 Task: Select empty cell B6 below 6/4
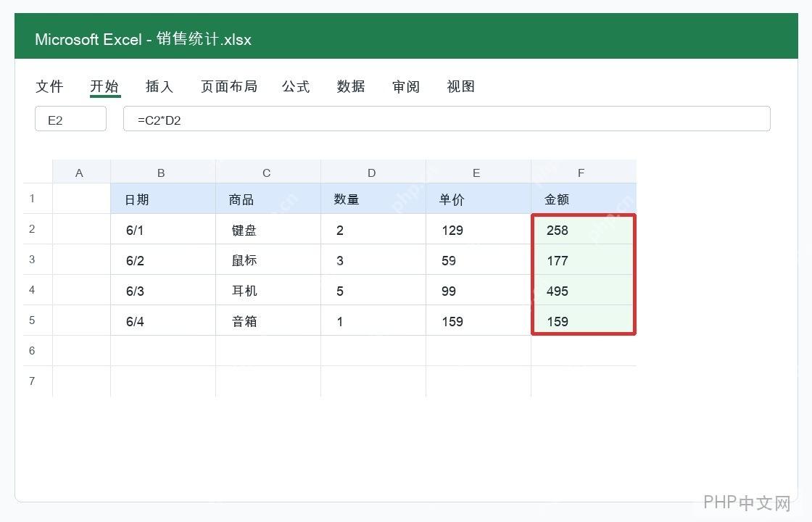coord(163,351)
